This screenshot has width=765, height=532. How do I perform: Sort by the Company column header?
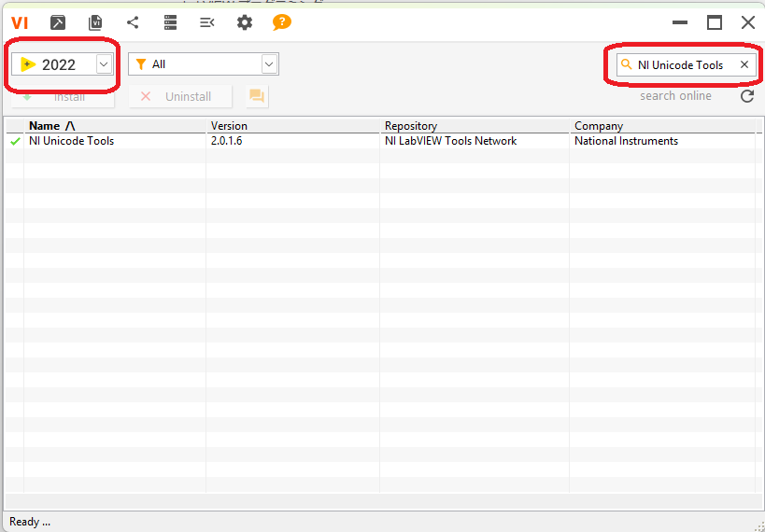pos(662,126)
